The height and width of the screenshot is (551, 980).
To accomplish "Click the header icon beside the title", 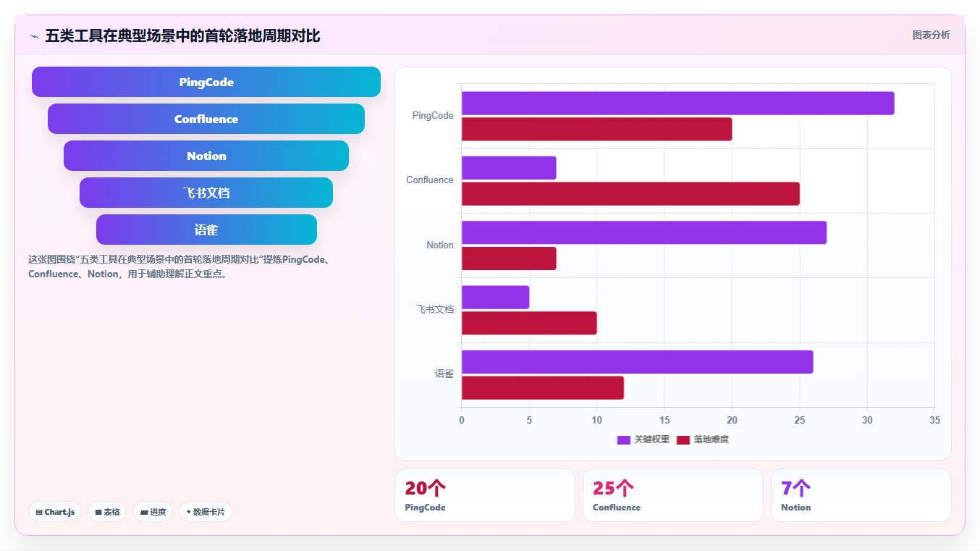I will pos(34,36).
